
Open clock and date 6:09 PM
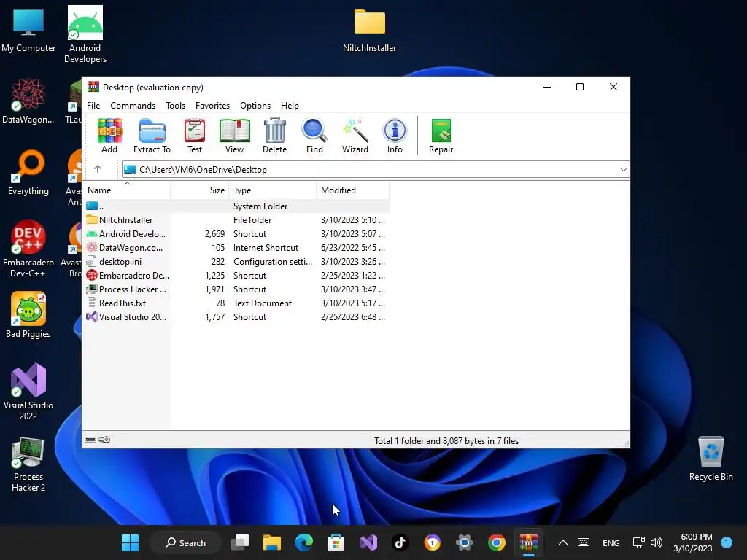[x=693, y=542]
